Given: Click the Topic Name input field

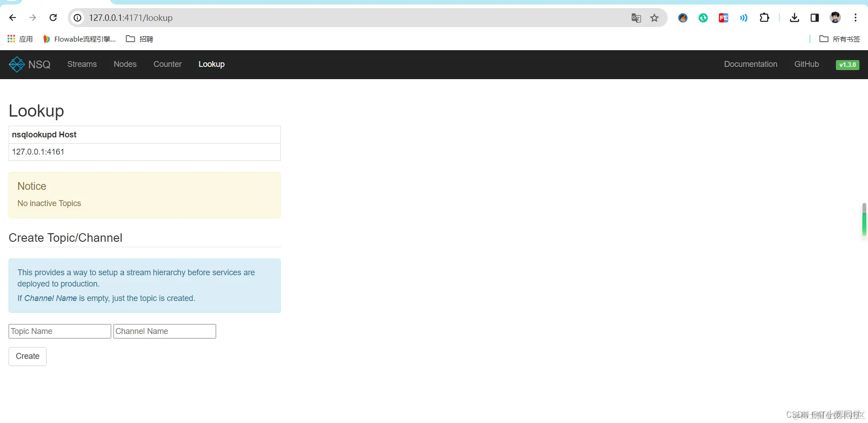Looking at the screenshot, I should click(x=60, y=331).
